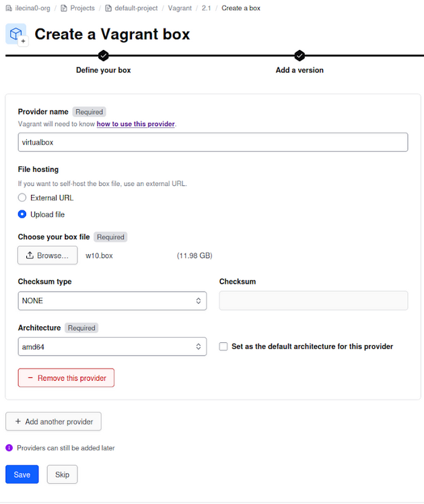Viewport: 424px width, 504px height.
Task: Go to the 2.1 breadcrumb item
Action: pyautogui.click(x=206, y=8)
